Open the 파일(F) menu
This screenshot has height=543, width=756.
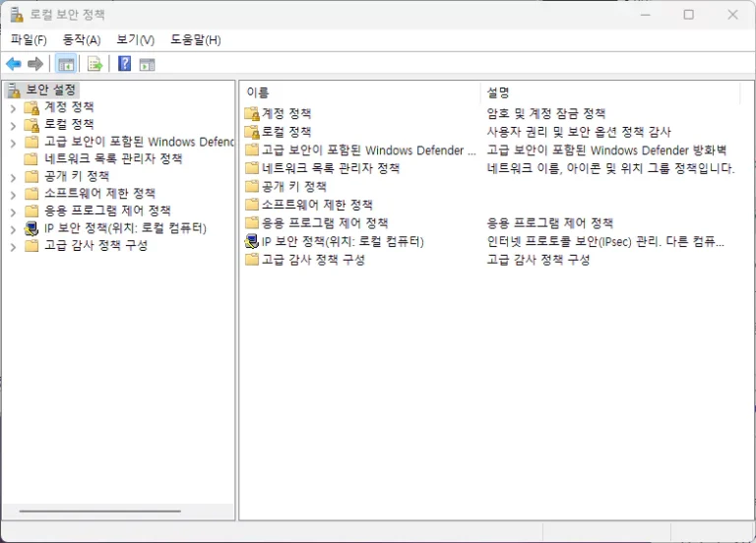click(x=29, y=40)
